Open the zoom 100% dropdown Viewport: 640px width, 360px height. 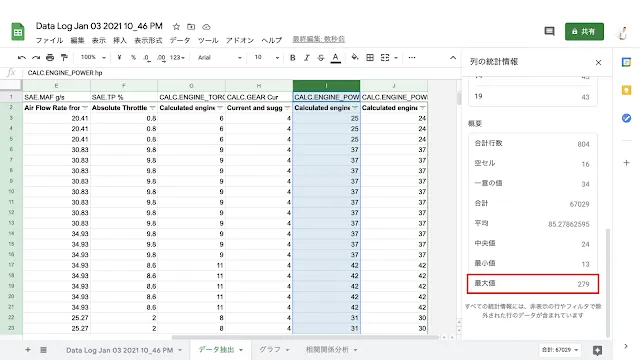click(x=93, y=58)
